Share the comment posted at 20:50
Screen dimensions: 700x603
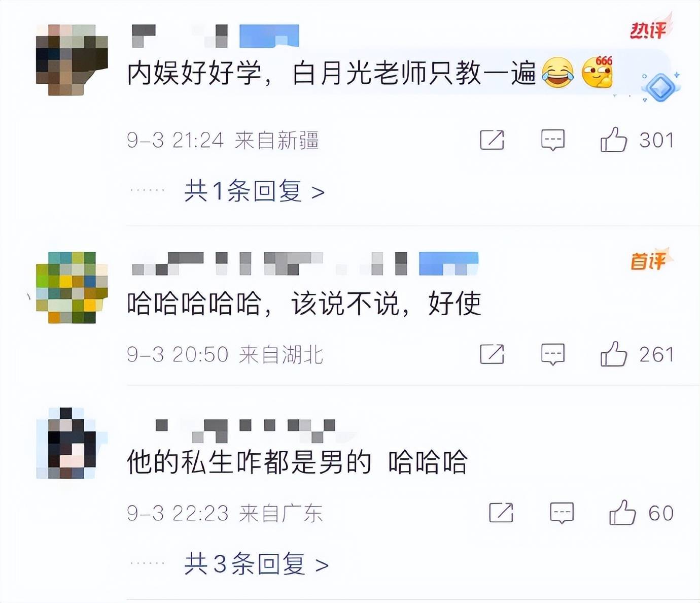click(492, 354)
